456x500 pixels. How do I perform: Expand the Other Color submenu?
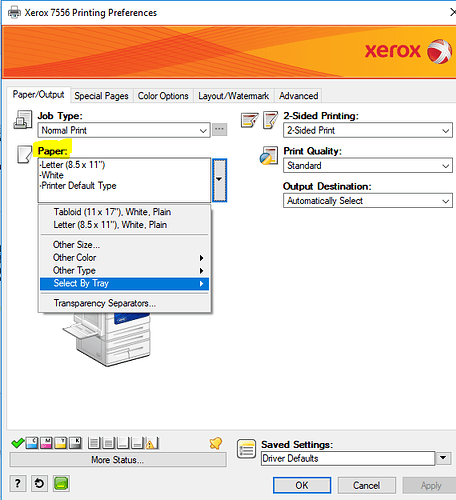(x=124, y=258)
